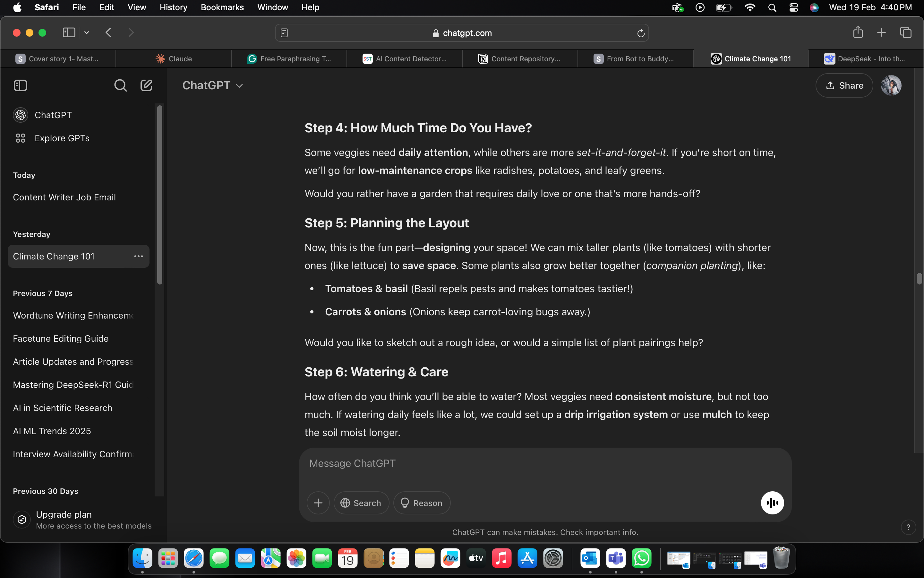Go back in Safari
924x578 pixels.
coord(108,32)
